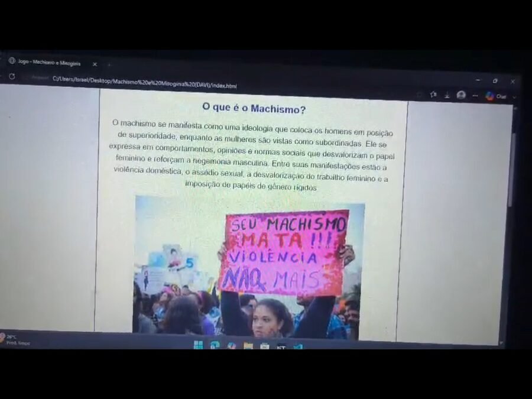The image size is (532, 399).
Task: Open the three-dot Settings and more menu
Action: pos(475,96)
